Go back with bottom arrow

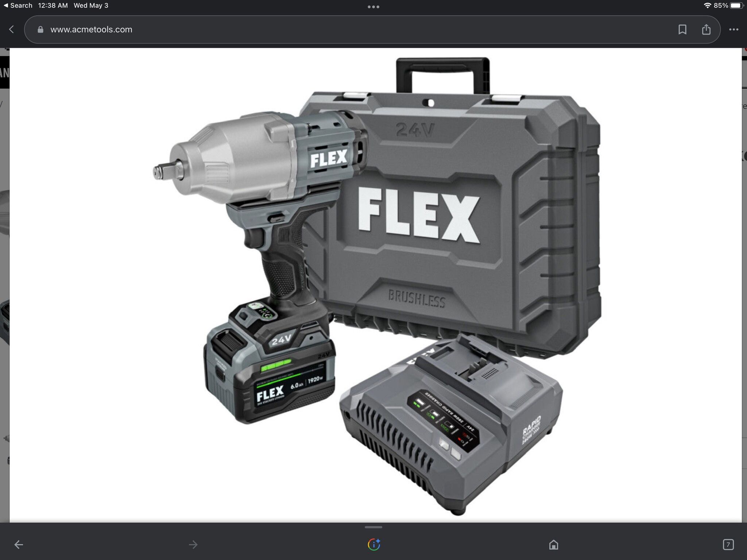tap(19, 545)
